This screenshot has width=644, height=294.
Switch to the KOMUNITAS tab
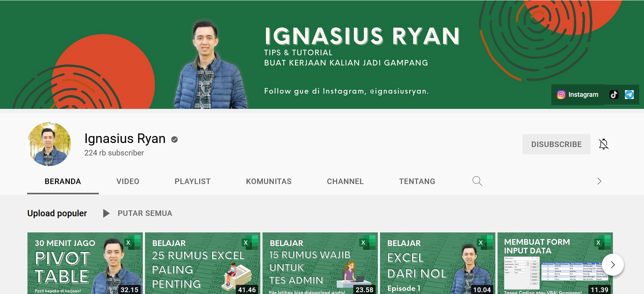(x=269, y=181)
